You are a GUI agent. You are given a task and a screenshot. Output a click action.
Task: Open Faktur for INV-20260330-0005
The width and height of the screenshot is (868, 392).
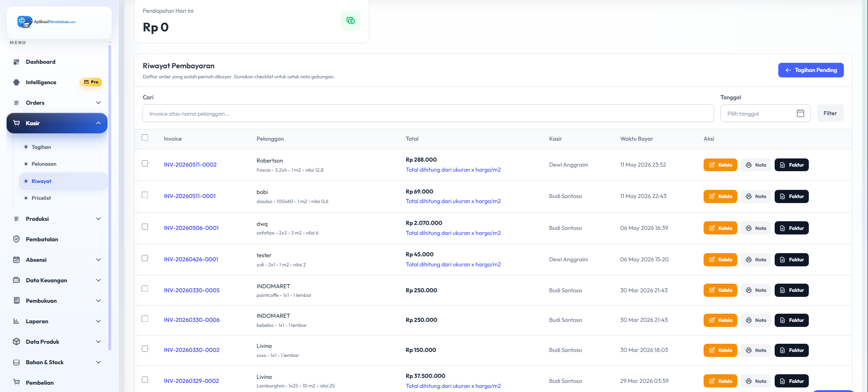coord(791,290)
